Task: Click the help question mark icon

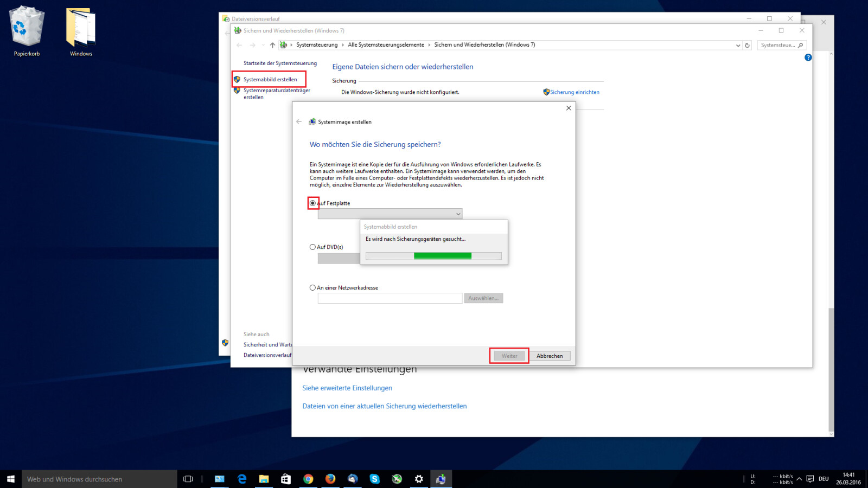Action: tap(808, 57)
